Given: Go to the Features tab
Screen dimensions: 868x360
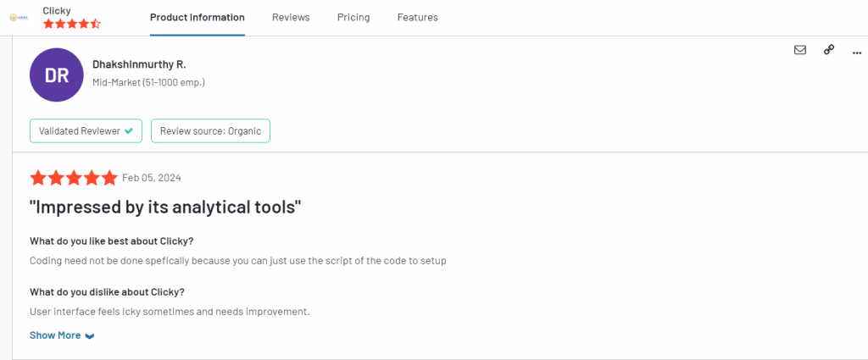Looking at the screenshot, I should tap(417, 18).
